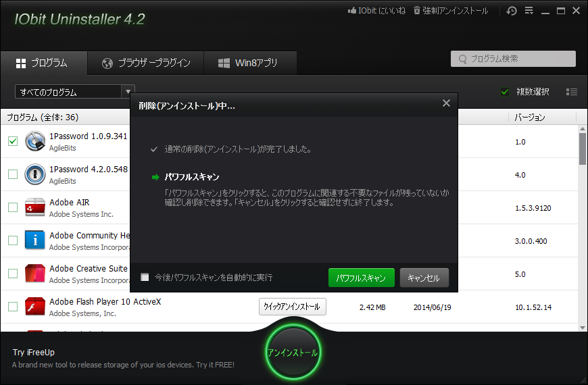Check the 1Password 4.2.0.548 checkbox
This screenshot has width=588, height=385.
13,174
